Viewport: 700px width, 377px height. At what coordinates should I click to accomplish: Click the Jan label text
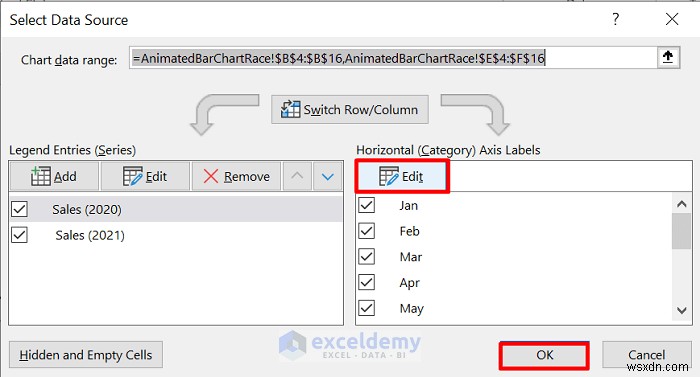point(408,205)
